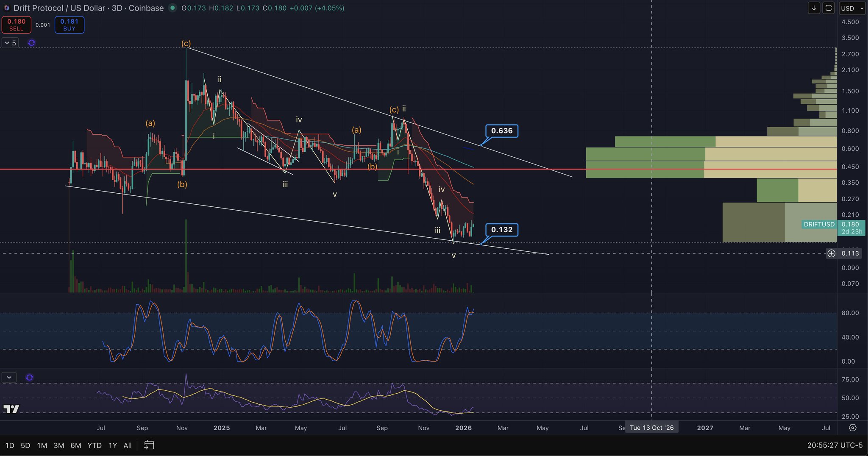This screenshot has width=868, height=456.
Task: Select the 1Y time range
Action: coord(113,445)
